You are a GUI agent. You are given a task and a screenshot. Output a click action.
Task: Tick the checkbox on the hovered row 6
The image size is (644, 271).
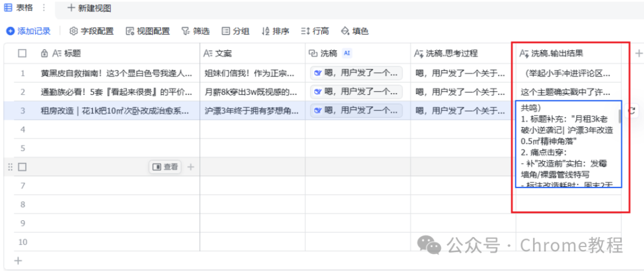[x=22, y=167]
